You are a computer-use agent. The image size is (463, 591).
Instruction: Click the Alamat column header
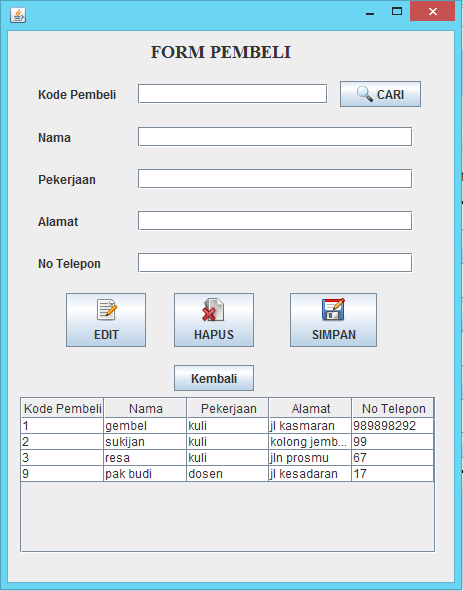310,408
